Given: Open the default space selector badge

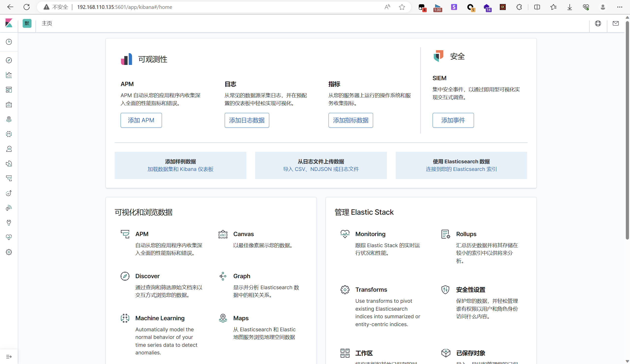Looking at the screenshot, I should pos(27,23).
